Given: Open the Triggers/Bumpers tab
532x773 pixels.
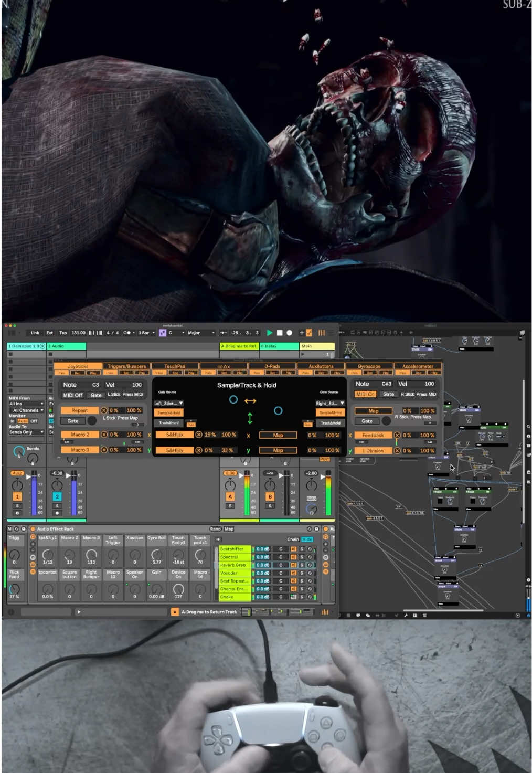Looking at the screenshot, I should [126, 366].
